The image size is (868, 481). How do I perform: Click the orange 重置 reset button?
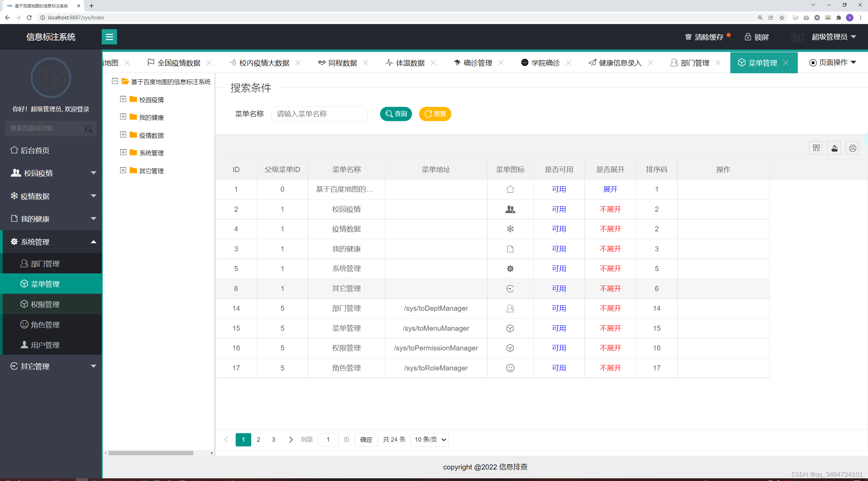[435, 114]
